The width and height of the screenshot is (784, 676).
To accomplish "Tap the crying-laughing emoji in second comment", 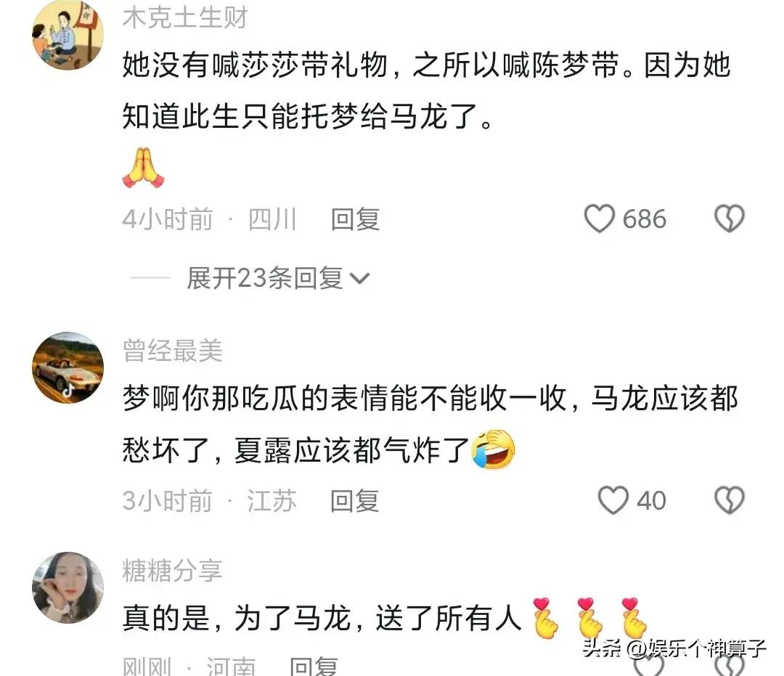I will tap(493, 449).
